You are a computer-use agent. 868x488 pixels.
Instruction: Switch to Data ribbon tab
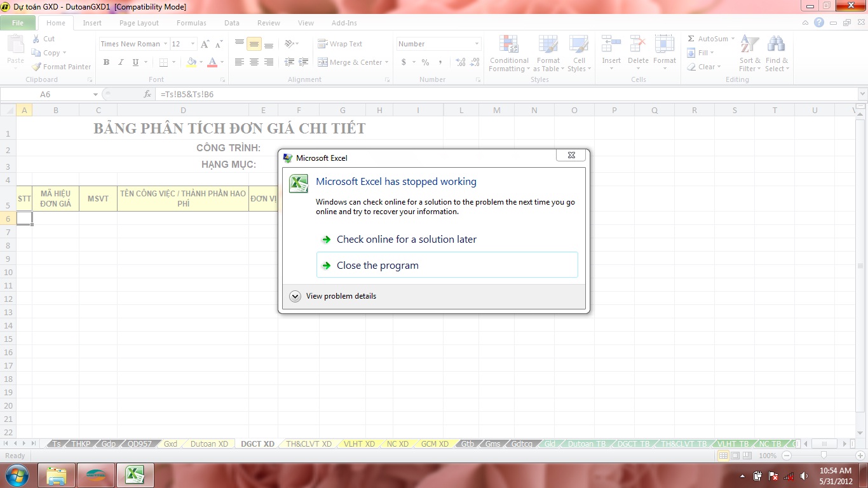click(232, 23)
